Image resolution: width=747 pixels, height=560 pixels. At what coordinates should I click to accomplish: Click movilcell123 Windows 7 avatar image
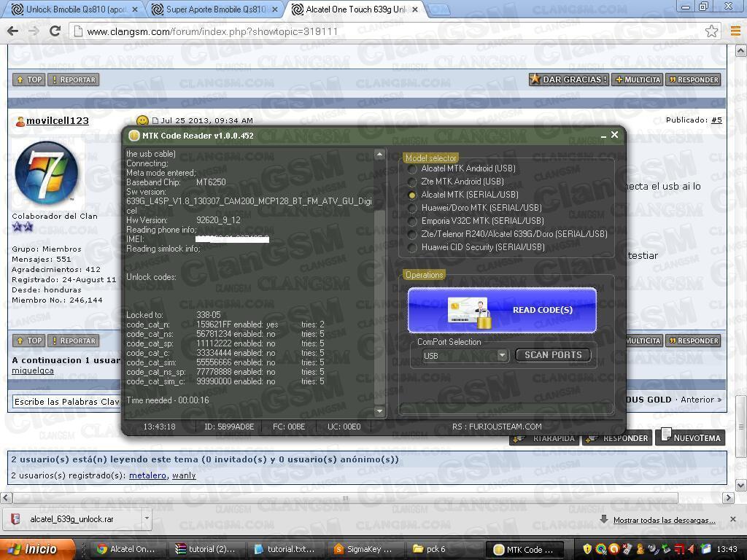coord(46,174)
